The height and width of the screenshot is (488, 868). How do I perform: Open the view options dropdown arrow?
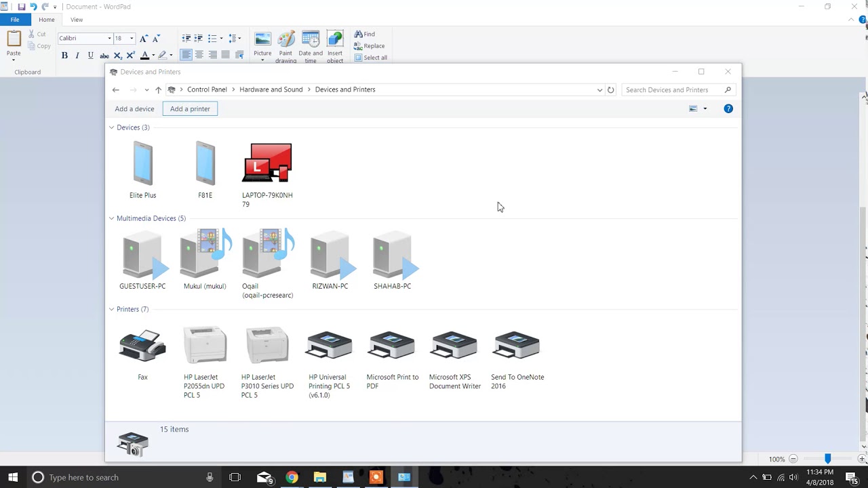705,108
